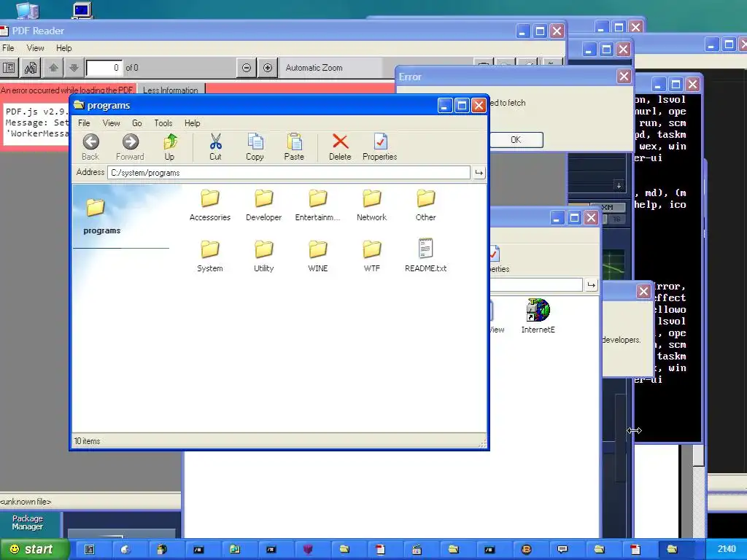Screen dimensions: 747x560
Task: Open View menu in programs window
Action: point(111,122)
